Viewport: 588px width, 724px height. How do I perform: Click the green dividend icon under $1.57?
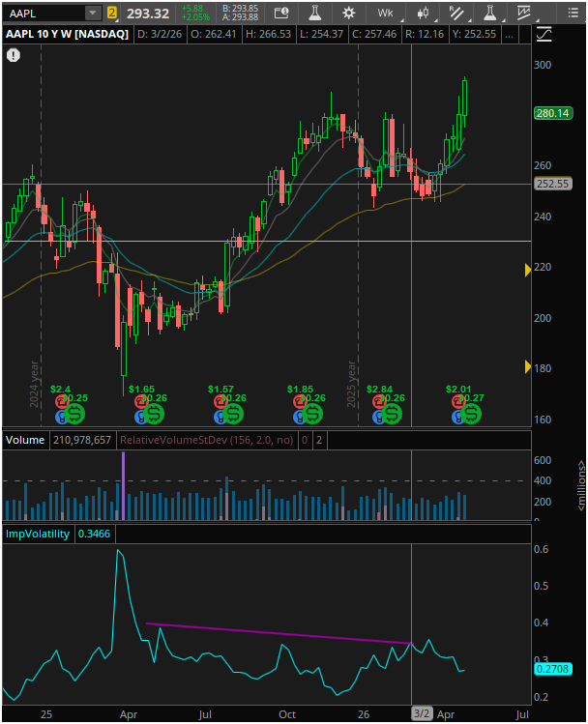pos(234,414)
